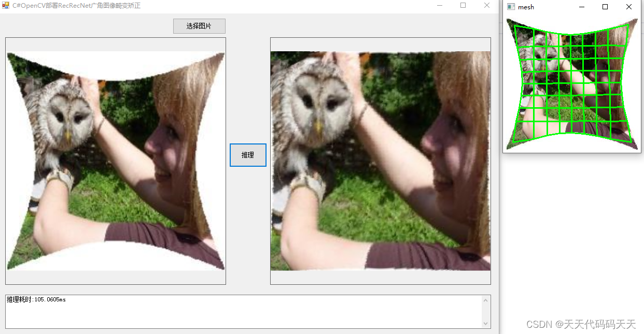644x334 pixels.
Task: Click the RecRecNet app icon in title bar
Action: coord(6,5)
